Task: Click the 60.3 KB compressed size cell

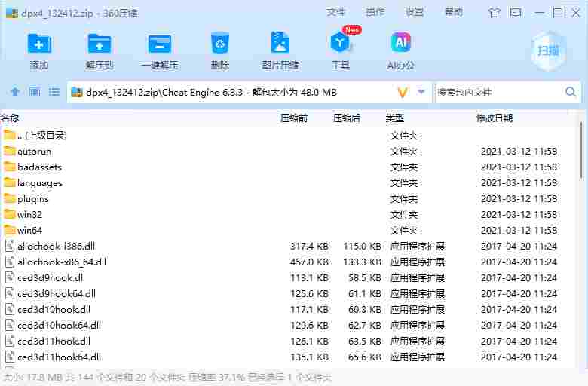Action: pyautogui.click(x=364, y=309)
